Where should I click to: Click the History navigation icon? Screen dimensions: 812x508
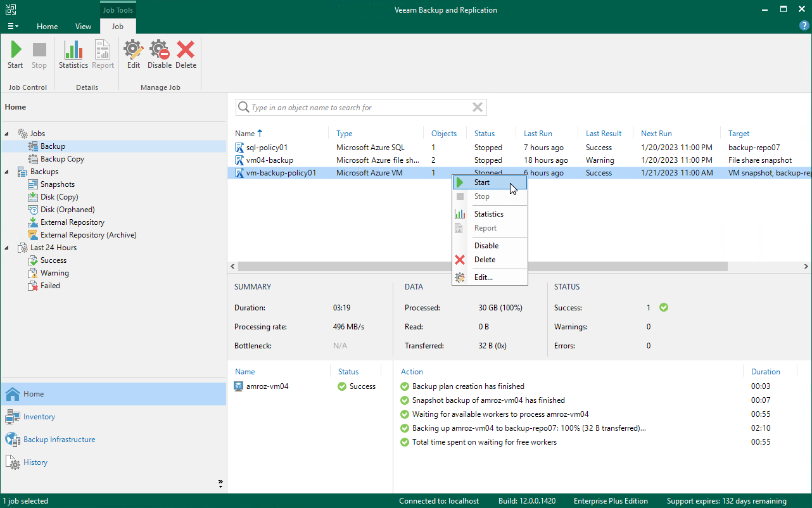[x=13, y=462]
